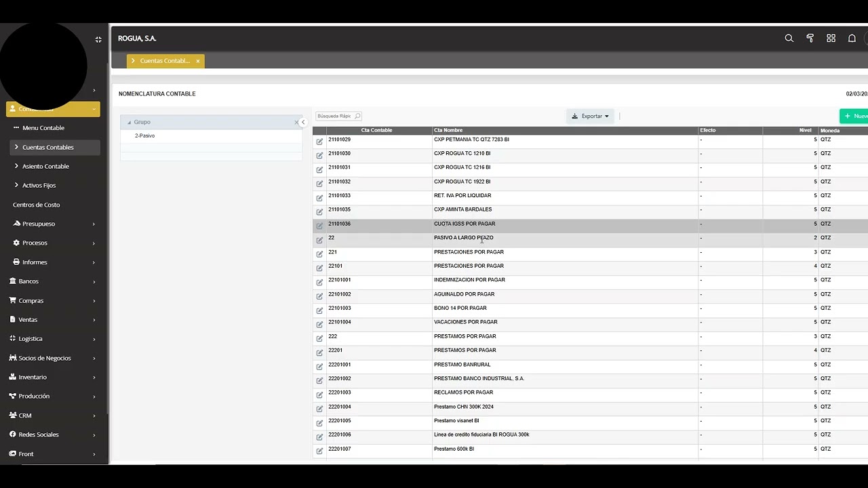The width and height of the screenshot is (868, 488).
Task: Edit Prestamo 600k BI row icon
Action: pyautogui.click(x=319, y=451)
